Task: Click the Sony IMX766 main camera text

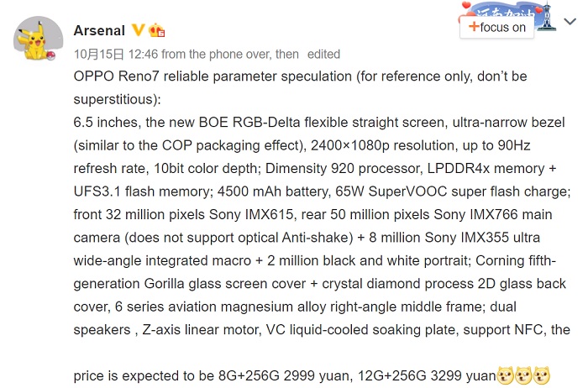Action: [x=493, y=214]
